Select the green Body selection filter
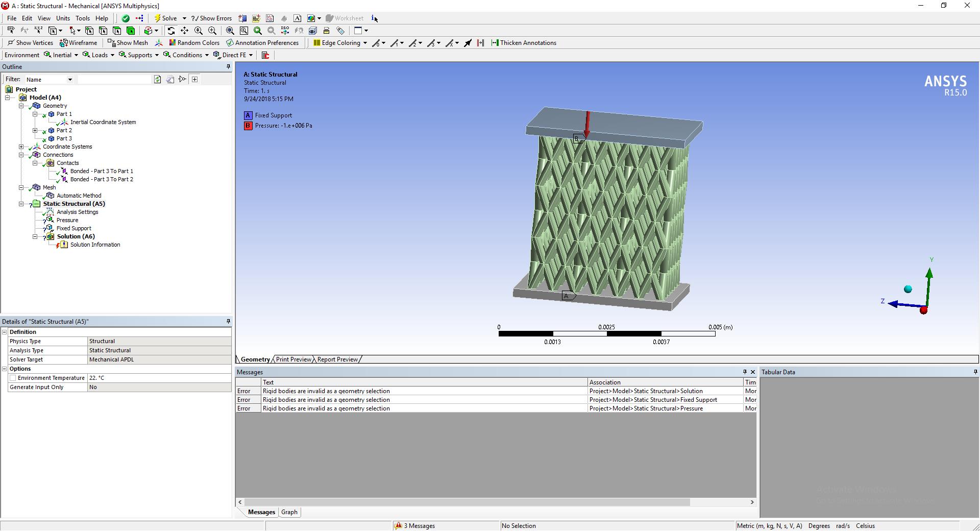 [x=131, y=31]
